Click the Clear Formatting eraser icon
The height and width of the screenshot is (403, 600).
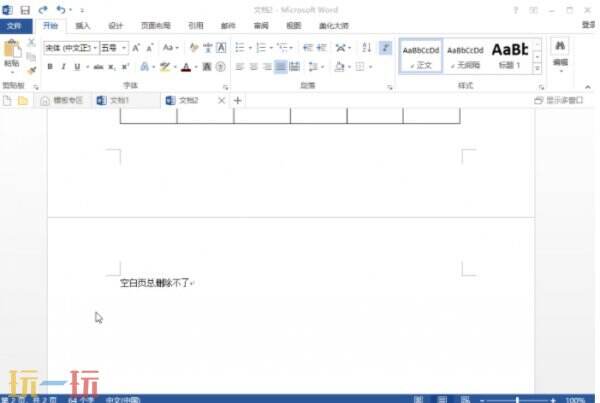[194, 47]
